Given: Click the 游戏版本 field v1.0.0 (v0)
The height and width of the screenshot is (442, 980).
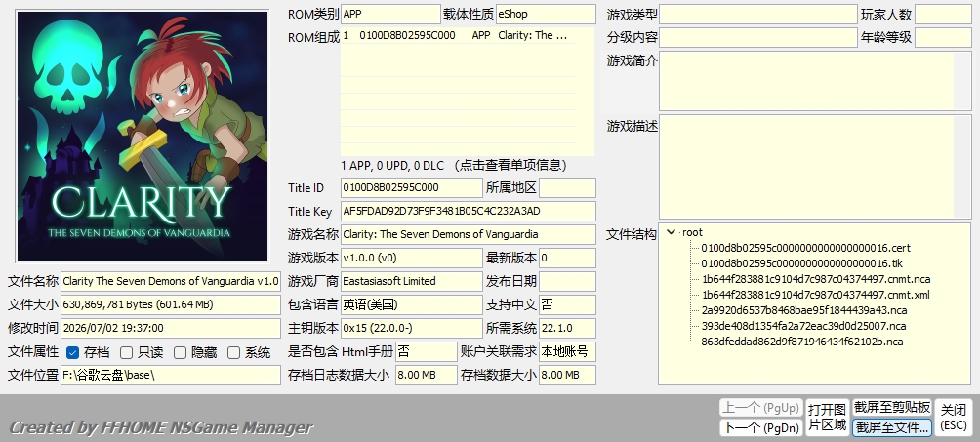Looking at the screenshot, I should click(411, 258).
